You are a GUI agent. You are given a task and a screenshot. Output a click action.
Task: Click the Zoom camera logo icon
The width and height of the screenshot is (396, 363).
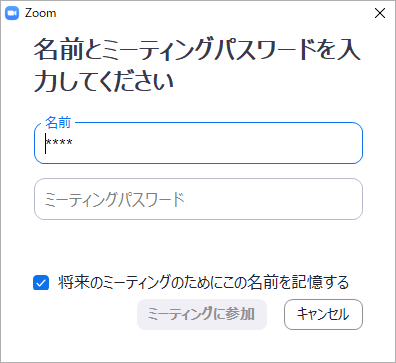point(12,13)
